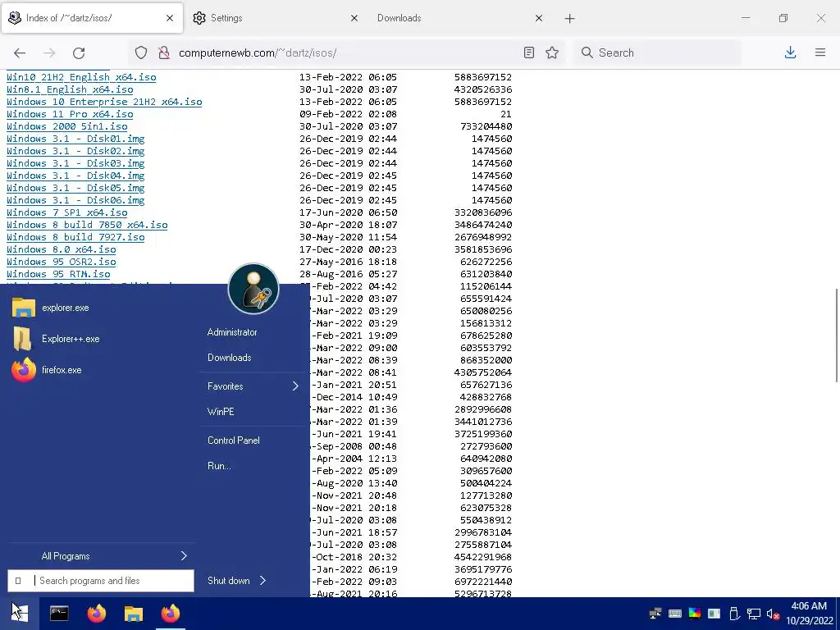Open the Firefox downloads panel arrow
The image size is (840, 630).
790,52
